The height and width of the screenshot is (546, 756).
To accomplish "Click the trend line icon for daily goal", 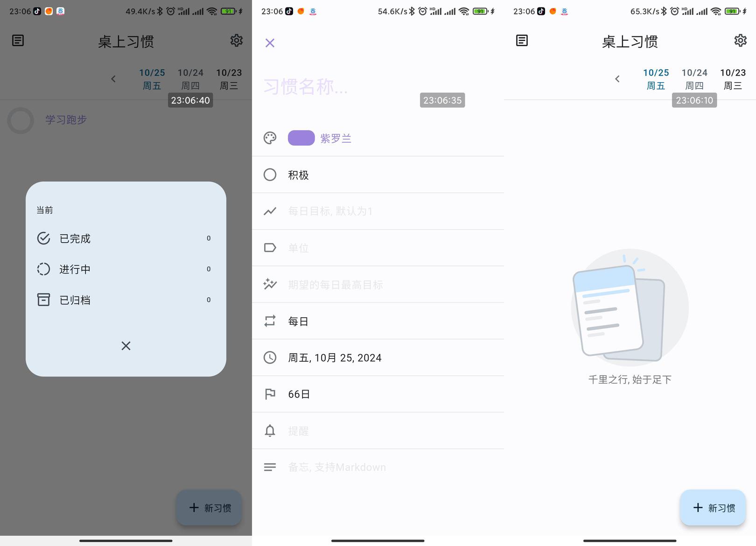I will coord(270,211).
